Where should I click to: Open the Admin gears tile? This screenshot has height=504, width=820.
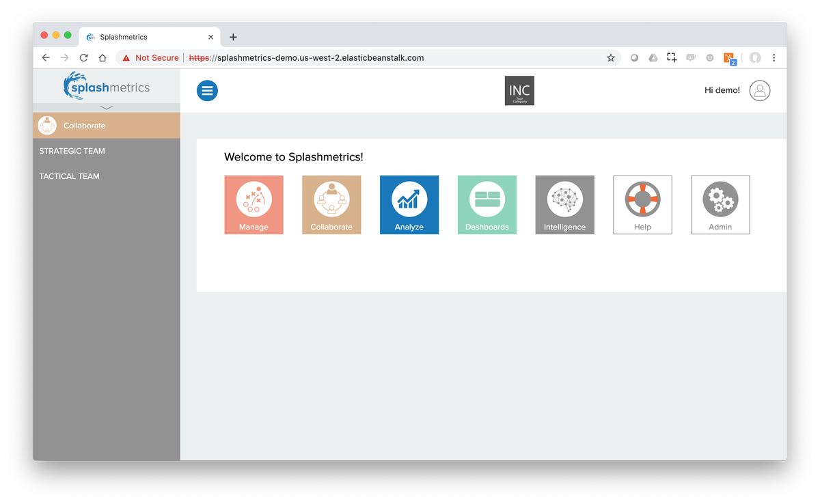[720, 205]
